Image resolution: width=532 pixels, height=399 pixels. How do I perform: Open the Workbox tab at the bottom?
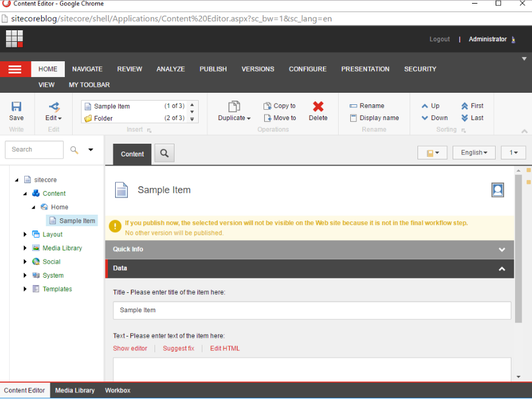coord(118,391)
